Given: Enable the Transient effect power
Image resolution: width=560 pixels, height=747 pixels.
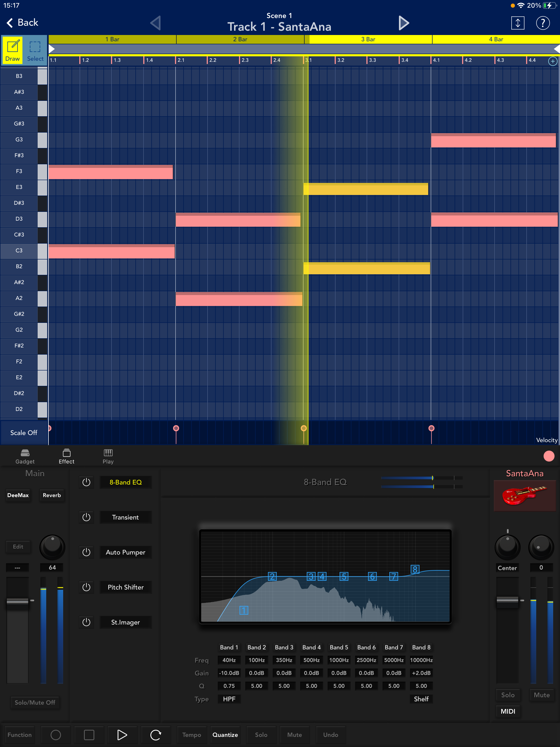Looking at the screenshot, I should [86, 517].
